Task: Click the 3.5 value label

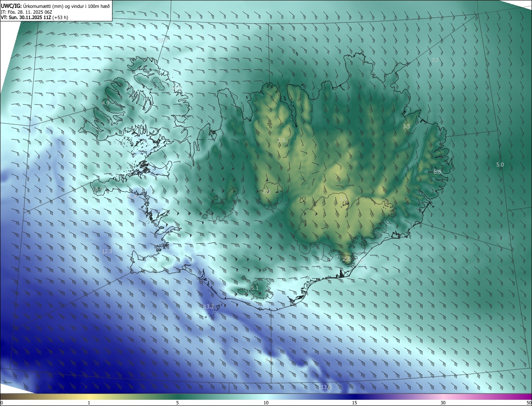Action: [x=406, y=126]
